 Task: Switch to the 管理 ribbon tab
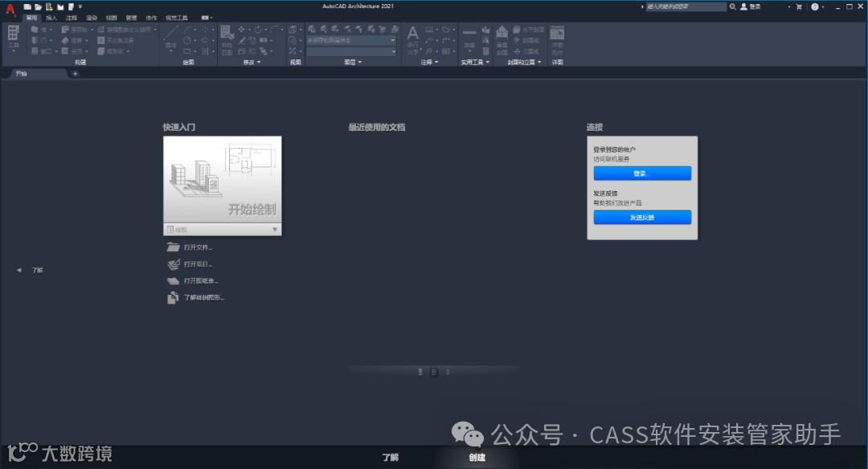tap(131, 18)
